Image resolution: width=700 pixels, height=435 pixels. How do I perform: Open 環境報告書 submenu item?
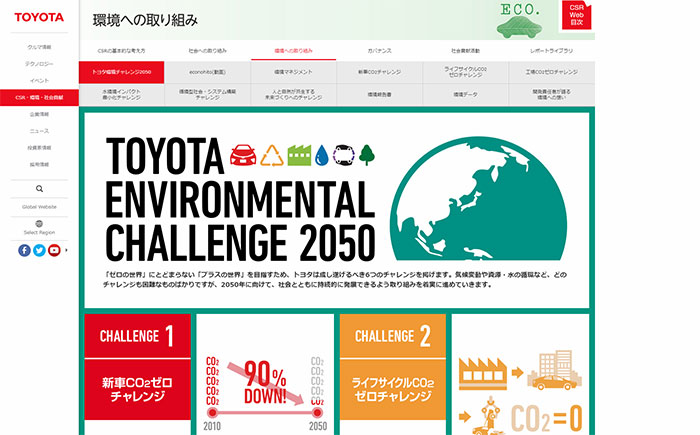379,94
